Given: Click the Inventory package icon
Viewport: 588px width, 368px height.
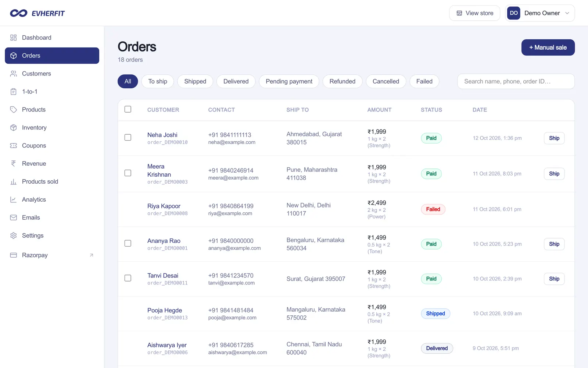Looking at the screenshot, I should [14, 128].
